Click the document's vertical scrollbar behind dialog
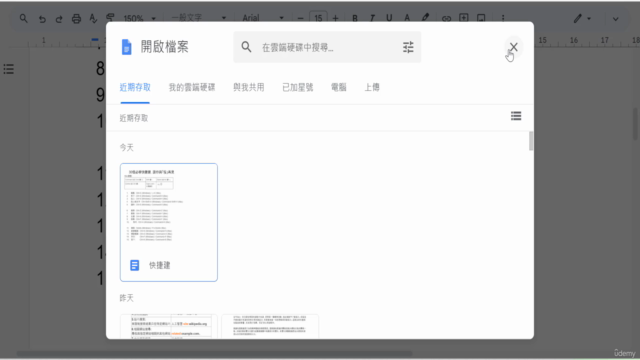640x360 pixels. [x=636, y=124]
